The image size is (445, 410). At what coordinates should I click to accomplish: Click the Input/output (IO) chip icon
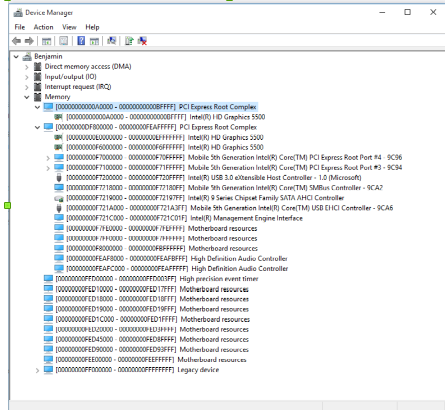tap(38, 77)
